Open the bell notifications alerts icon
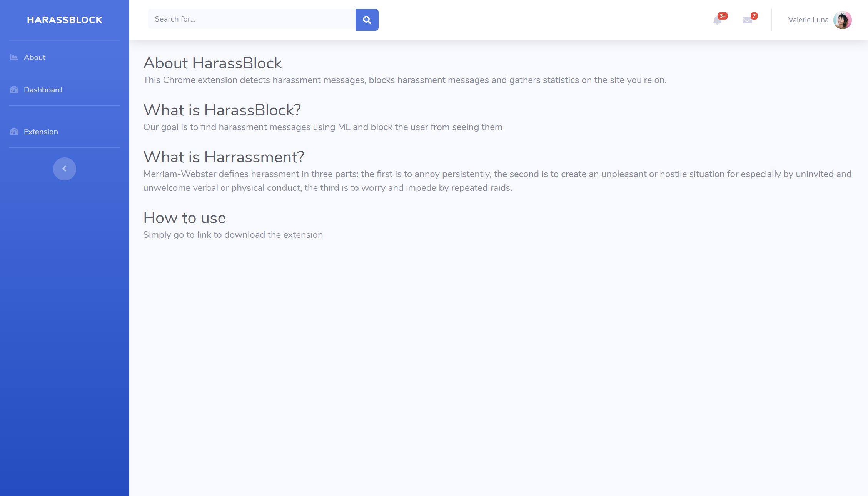Image resolution: width=868 pixels, height=496 pixels. [x=717, y=20]
